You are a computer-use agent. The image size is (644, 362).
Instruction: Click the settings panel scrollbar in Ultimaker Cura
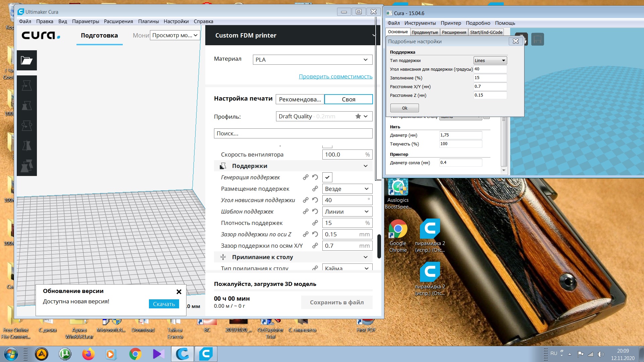[x=379, y=246]
